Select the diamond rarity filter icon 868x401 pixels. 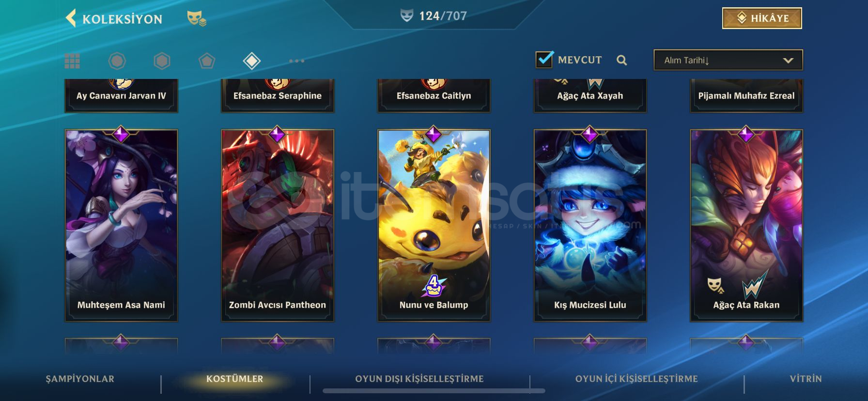point(252,61)
